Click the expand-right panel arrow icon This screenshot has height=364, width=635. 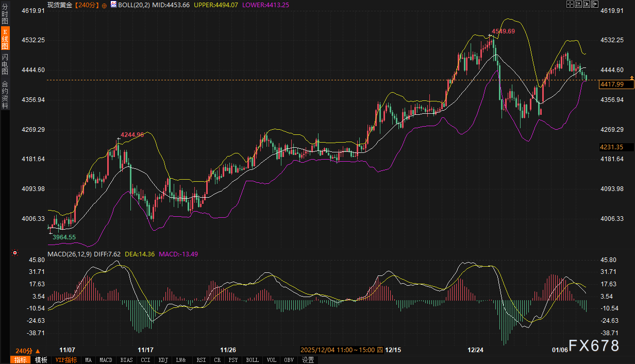click(x=595, y=4)
